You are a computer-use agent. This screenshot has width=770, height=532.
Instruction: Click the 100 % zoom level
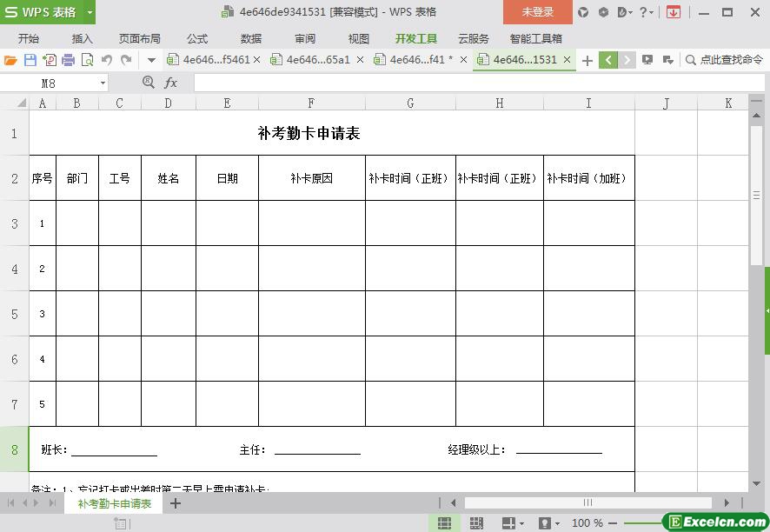point(587,523)
